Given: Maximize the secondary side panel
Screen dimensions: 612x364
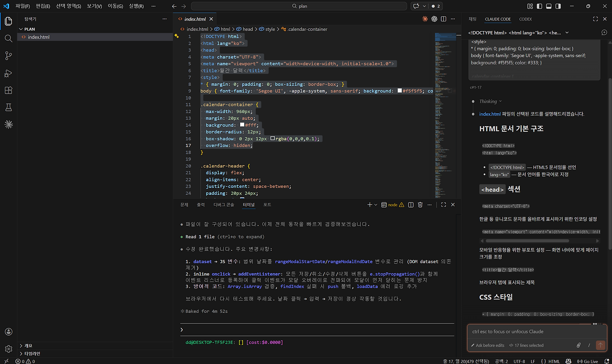Looking at the screenshot, I should click(595, 19).
